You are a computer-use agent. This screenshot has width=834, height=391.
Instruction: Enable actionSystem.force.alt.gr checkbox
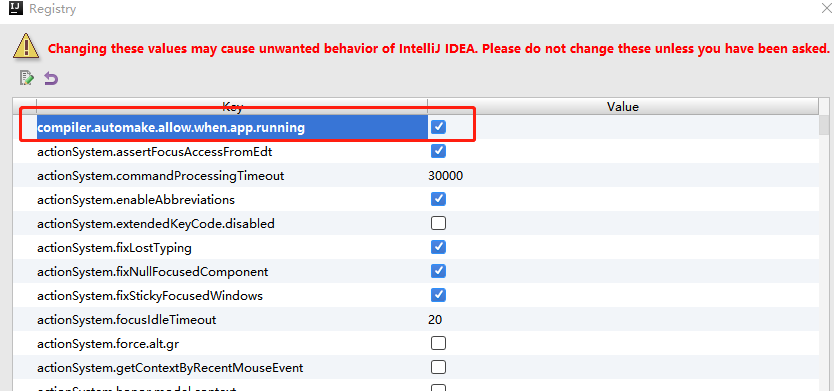click(x=438, y=343)
